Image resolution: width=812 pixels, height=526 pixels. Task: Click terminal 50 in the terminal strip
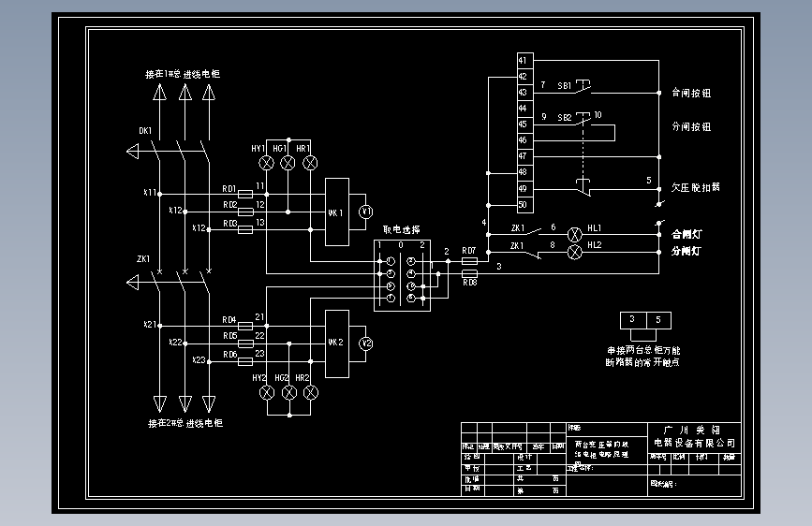click(525, 205)
